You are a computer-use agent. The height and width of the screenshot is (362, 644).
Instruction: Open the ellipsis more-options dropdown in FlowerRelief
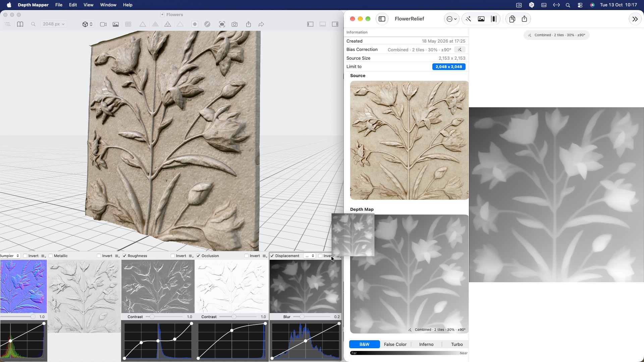point(451,19)
